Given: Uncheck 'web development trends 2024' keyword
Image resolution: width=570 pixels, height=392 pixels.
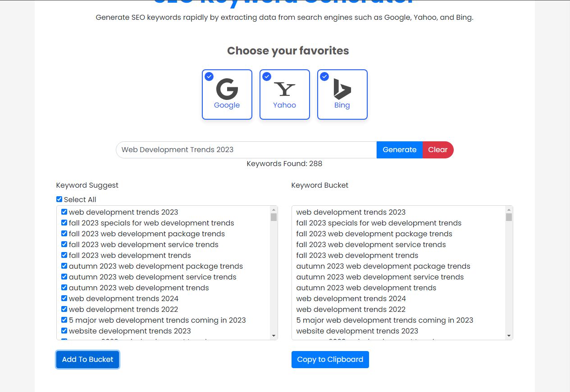Looking at the screenshot, I should point(64,298).
